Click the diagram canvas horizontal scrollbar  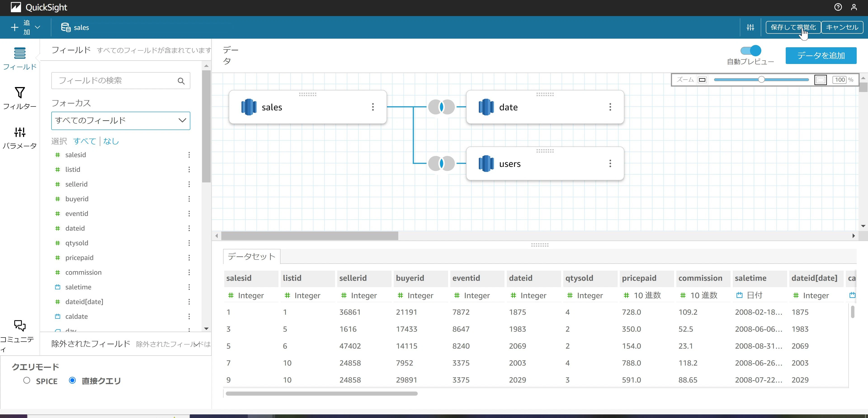pyautogui.click(x=309, y=236)
